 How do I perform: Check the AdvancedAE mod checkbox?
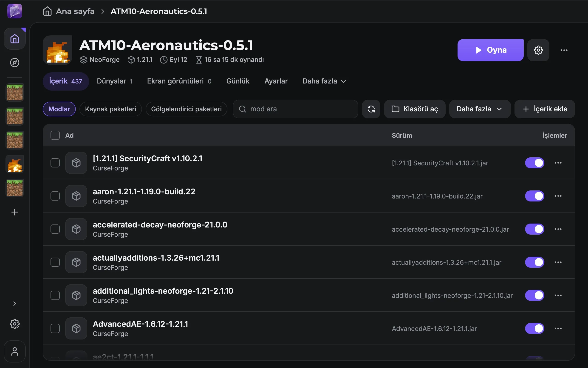click(55, 328)
